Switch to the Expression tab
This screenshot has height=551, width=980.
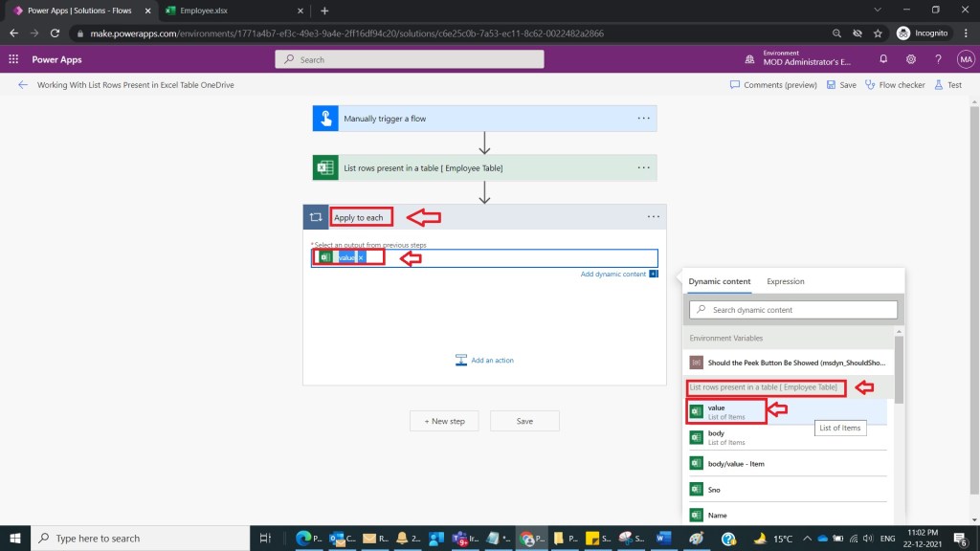(x=785, y=281)
